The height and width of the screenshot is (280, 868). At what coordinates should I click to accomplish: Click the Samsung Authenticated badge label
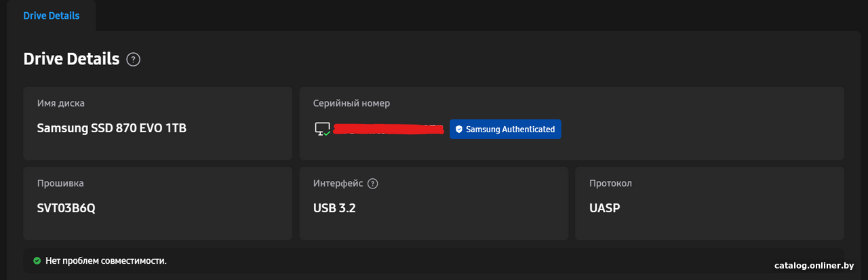tap(510, 129)
